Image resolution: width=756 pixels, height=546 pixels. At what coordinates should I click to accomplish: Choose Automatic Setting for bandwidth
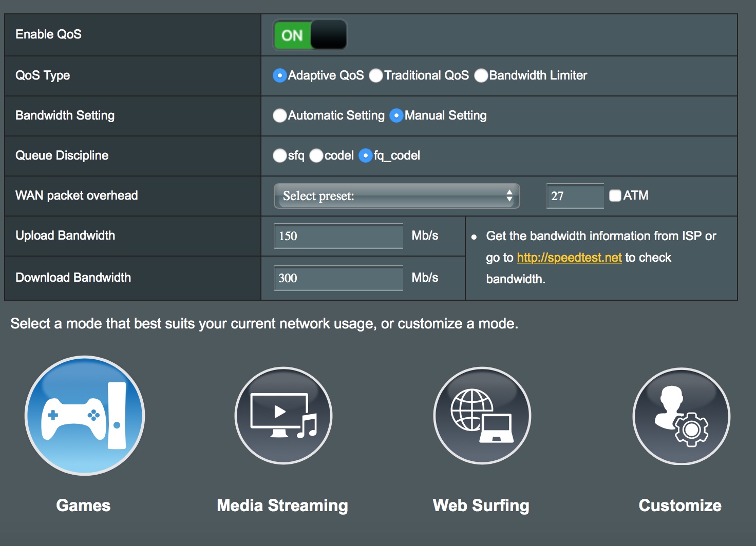(279, 115)
